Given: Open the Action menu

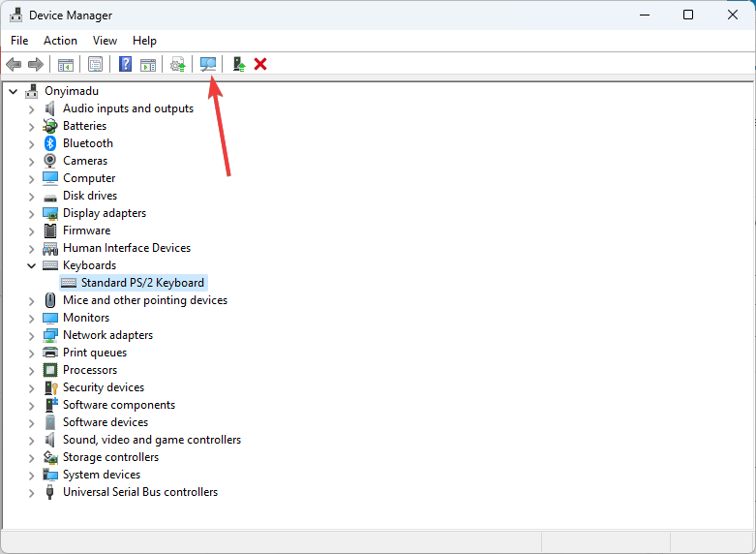Looking at the screenshot, I should coord(60,41).
